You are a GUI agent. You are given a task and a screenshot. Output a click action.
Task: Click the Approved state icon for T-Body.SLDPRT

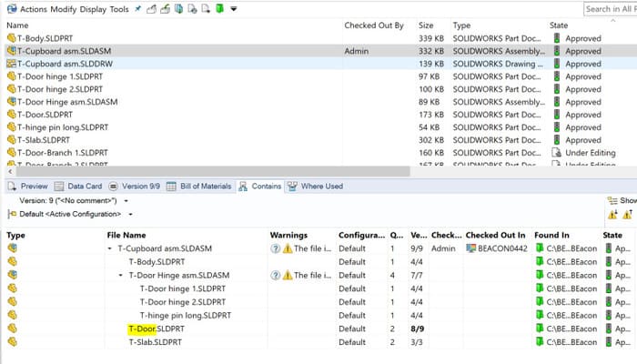pyautogui.click(x=557, y=38)
